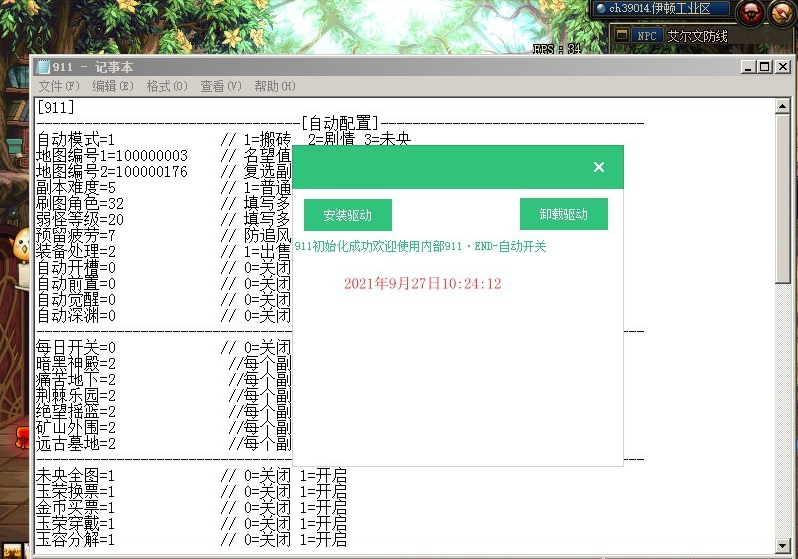Open the 帮助(H) menu
The image size is (798, 559).
(x=274, y=86)
